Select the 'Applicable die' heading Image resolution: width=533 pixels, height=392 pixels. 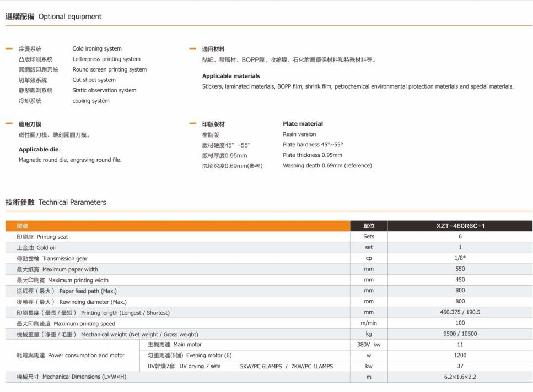[x=39, y=149]
